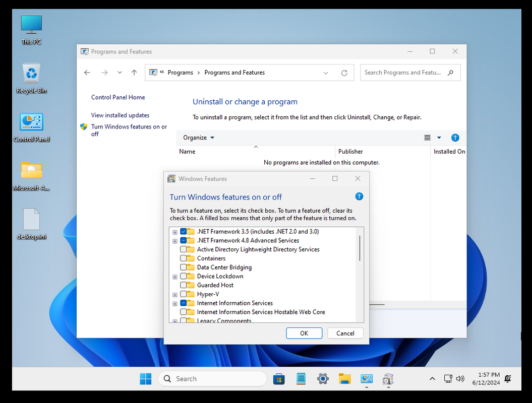Open notifications icon in system tray
Image resolution: width=532 pixels, height=403 pixels.
pyautogui.click(x=508, y=379)
